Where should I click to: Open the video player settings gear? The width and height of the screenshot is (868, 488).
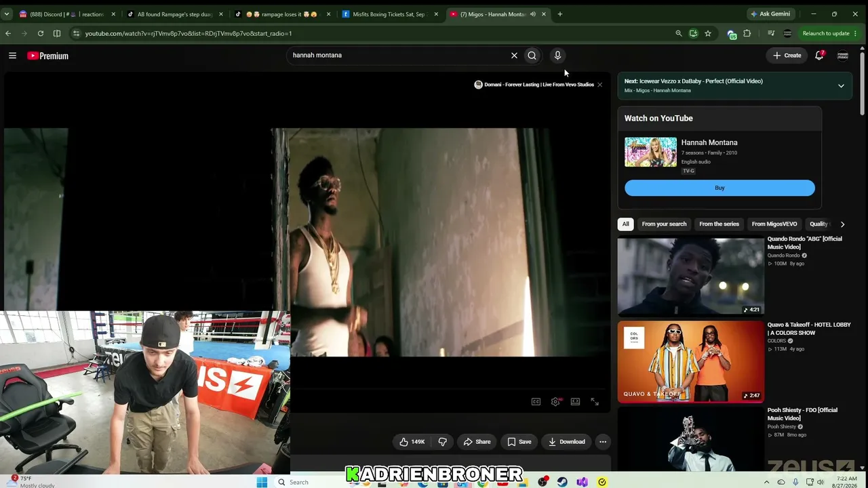555,402
